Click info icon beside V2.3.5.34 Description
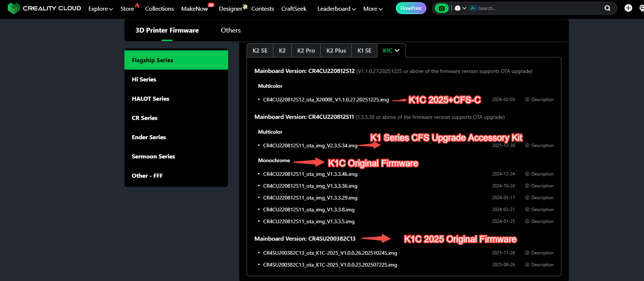The width and height of the screenshot is (644, 281). click(527, 145)
